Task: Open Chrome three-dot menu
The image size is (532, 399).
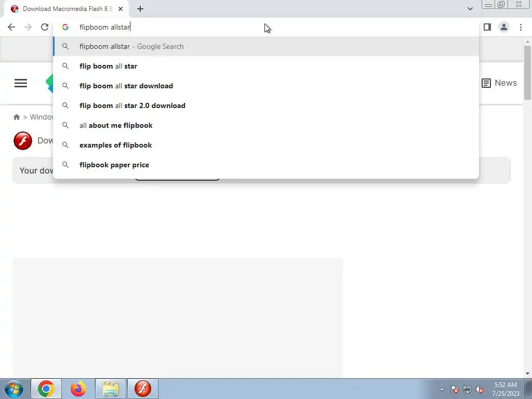Action: (x=521, y=27)
